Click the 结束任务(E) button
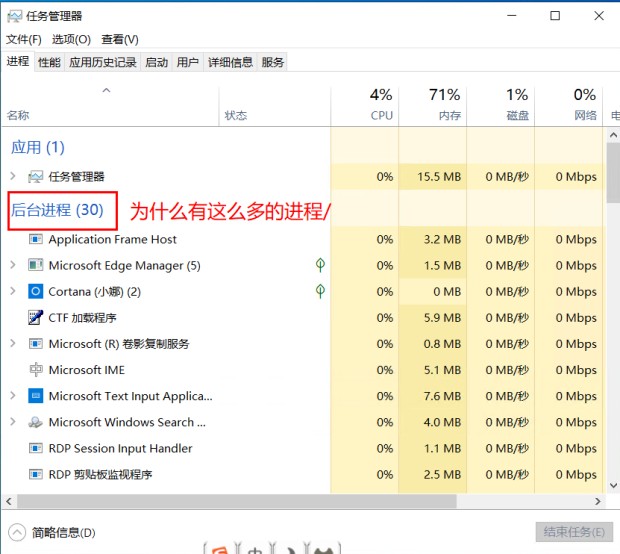This screenshot has width=620, height=554. click(574, 532)
